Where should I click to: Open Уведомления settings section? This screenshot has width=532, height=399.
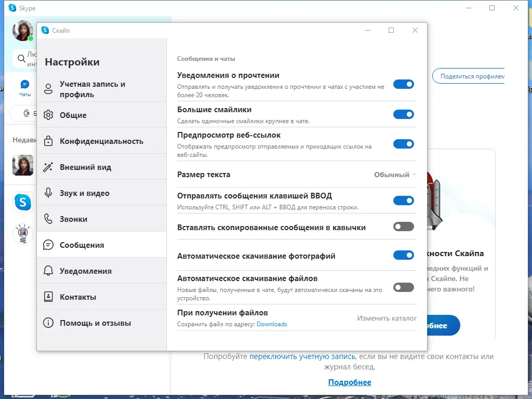(x=101, y=271)
